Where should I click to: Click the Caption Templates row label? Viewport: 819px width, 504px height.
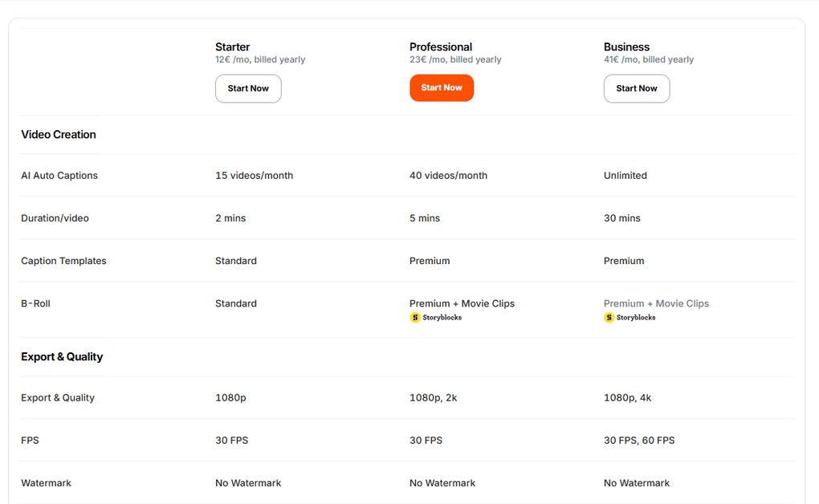63,261
